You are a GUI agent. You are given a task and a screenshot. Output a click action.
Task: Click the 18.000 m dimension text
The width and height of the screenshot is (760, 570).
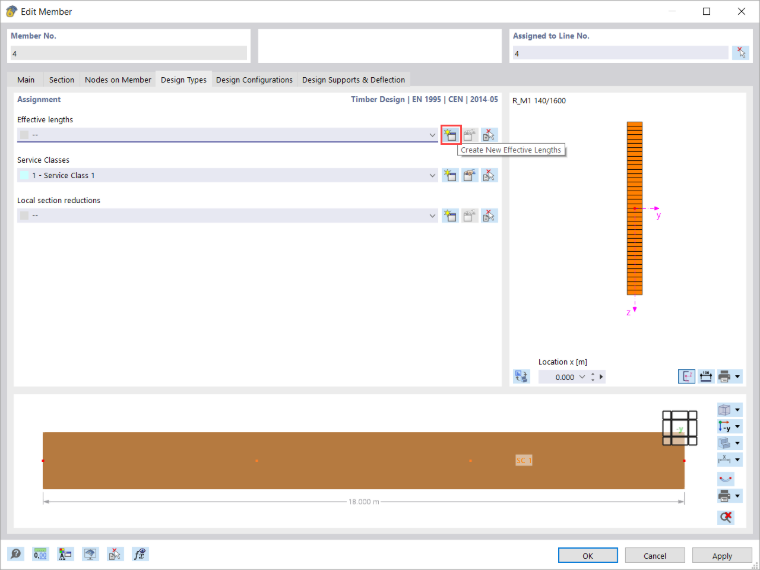pyautogui.click(x=364, y=501)
